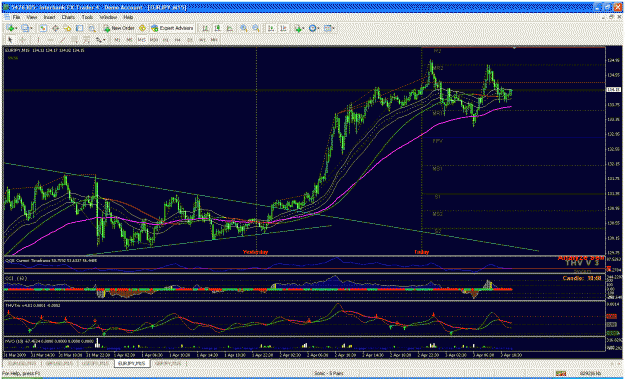This screenshot has width=625, height=379.
Task: Open the View menu
Action: click(x=32, y=18)
